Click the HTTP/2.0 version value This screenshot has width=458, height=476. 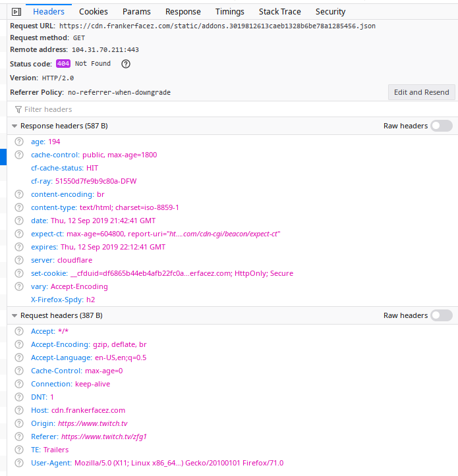(x=58, y=78)
